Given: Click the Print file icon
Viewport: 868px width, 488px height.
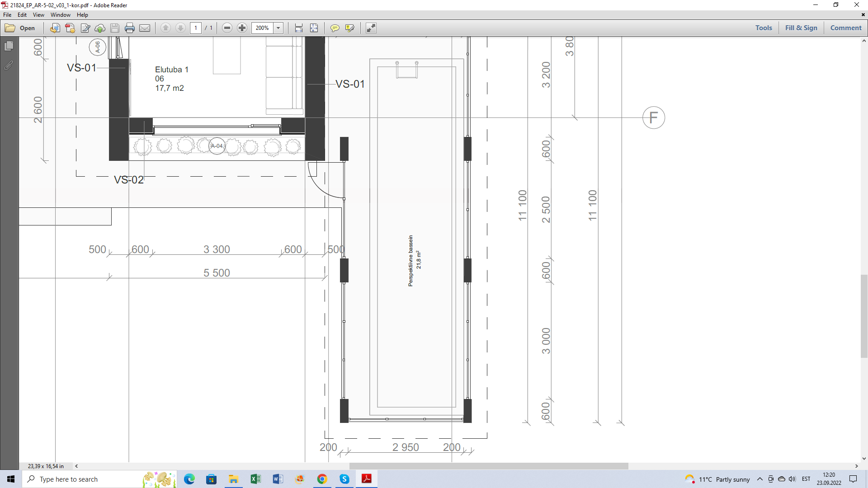Looking at the screenshot, I should [130, 28].
